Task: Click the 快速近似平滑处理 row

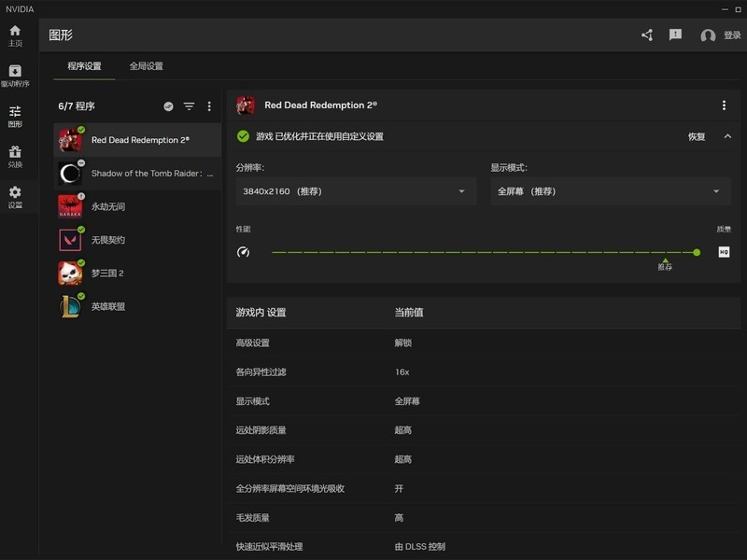Action: 483,546
